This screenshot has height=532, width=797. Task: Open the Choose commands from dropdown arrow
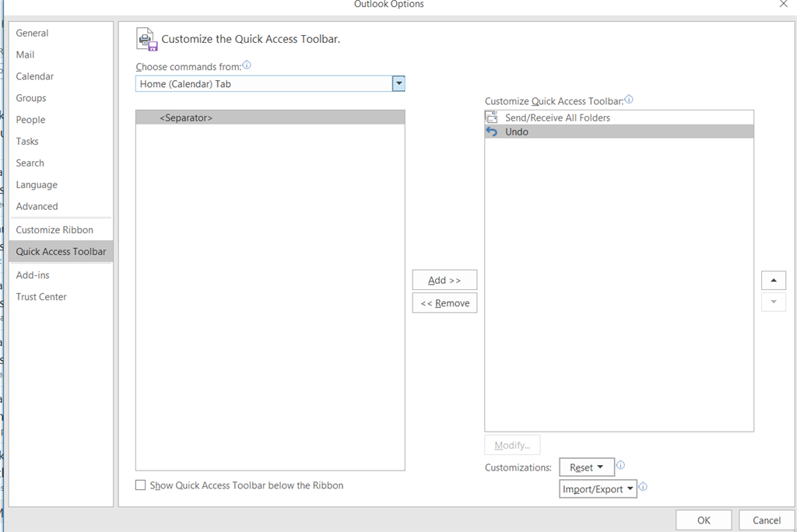(398, 84)
